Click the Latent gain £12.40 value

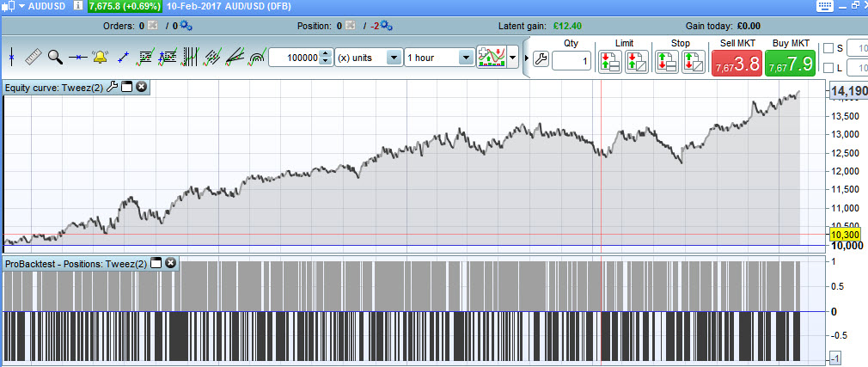[x=567, y=26]
